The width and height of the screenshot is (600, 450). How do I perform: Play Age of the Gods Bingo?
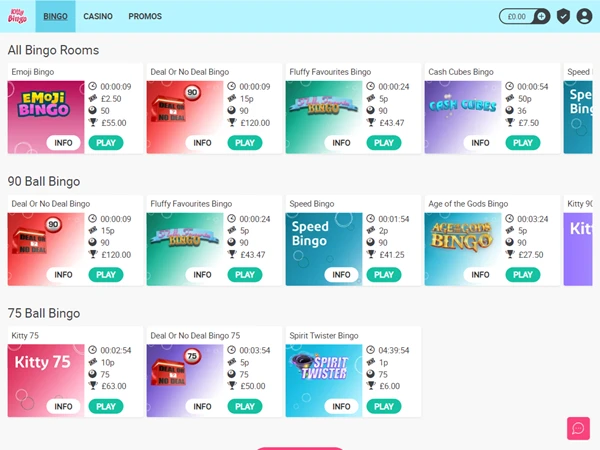[x=523, y=274]
